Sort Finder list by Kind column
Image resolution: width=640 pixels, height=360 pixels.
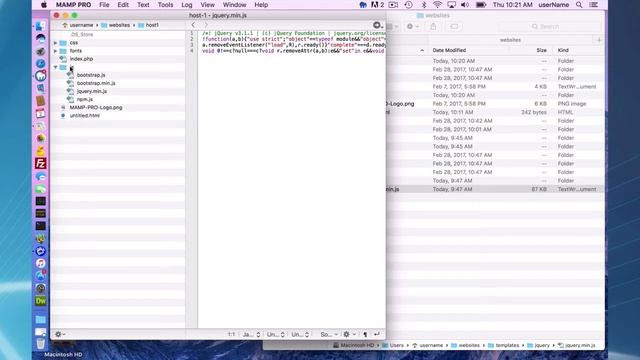coord(563,50)
